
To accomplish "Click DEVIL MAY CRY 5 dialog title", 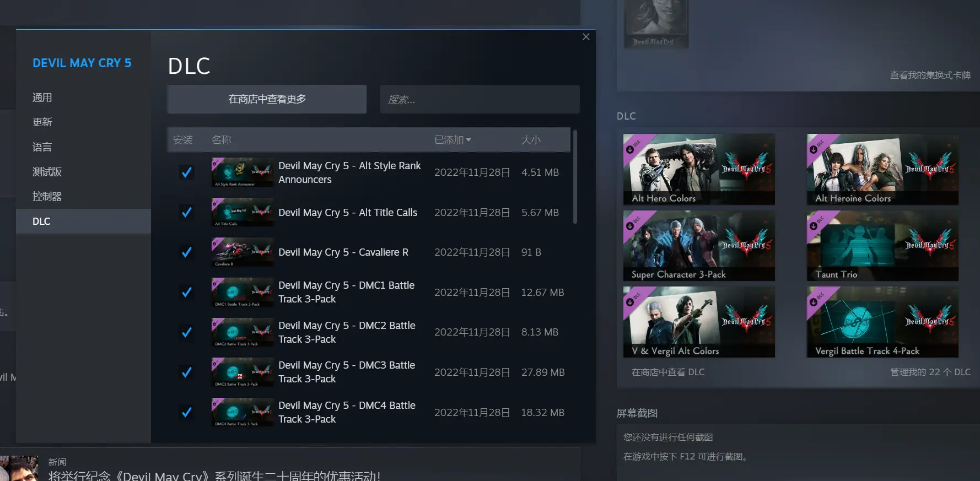I will 82,63.
